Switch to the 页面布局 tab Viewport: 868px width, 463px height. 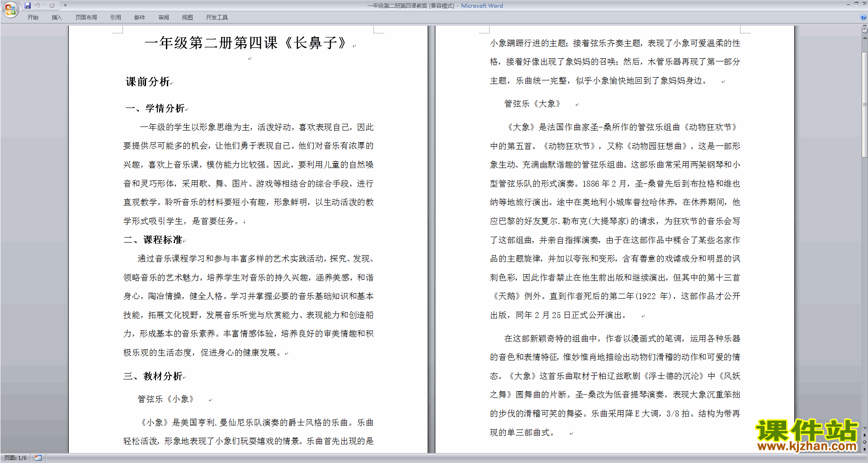86,18
